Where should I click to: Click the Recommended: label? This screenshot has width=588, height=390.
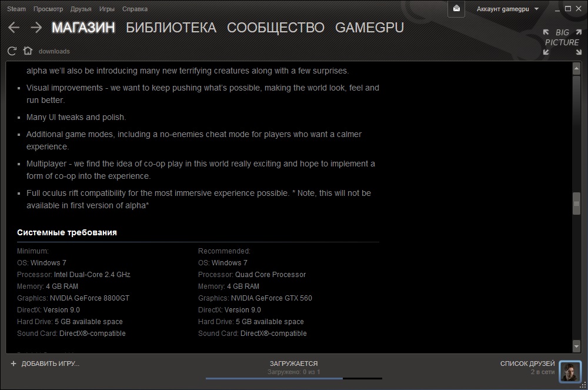click(224, 251)
